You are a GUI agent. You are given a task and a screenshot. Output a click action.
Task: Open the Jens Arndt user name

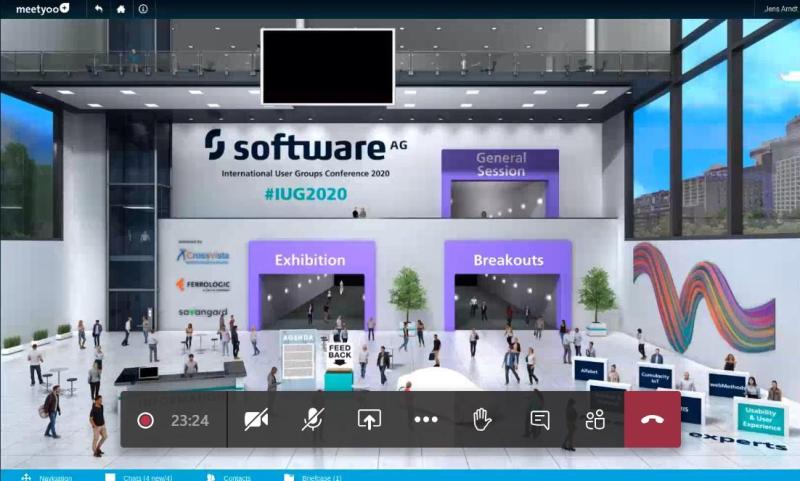pos(781,9)
